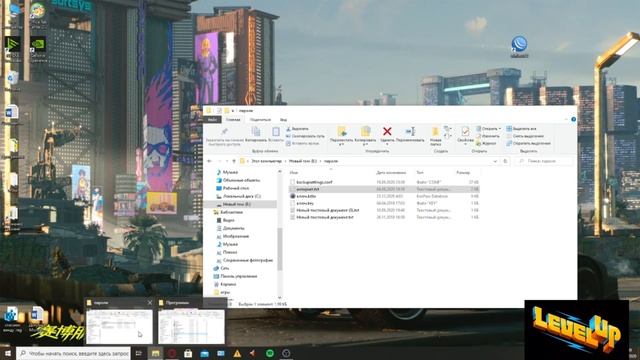Open the Move to dropdown in ribbon
The image size is (640, 360).
(342, 144)
